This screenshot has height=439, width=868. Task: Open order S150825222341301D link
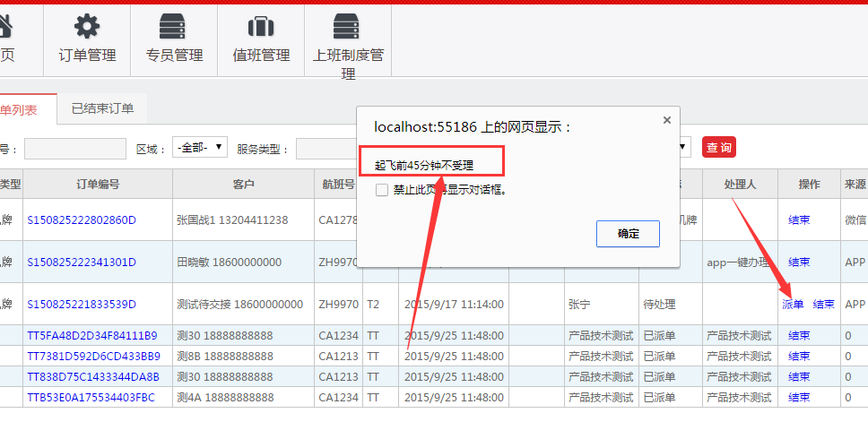point(82,263)
